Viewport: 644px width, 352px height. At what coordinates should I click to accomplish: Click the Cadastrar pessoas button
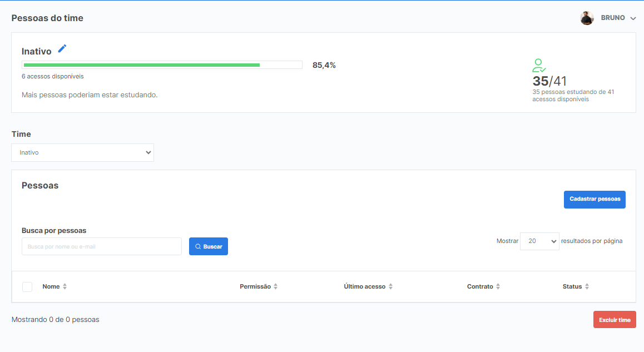[595, 200]
